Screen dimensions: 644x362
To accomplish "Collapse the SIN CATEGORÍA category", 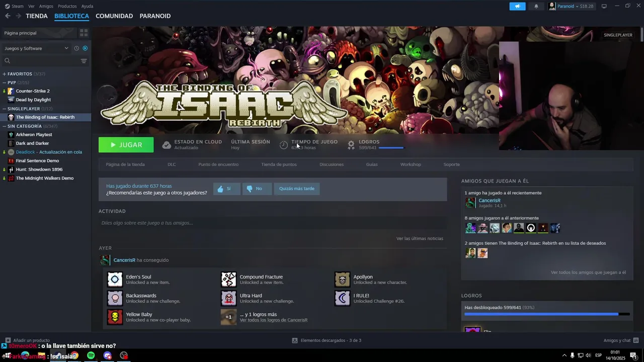I will [5, 126].
